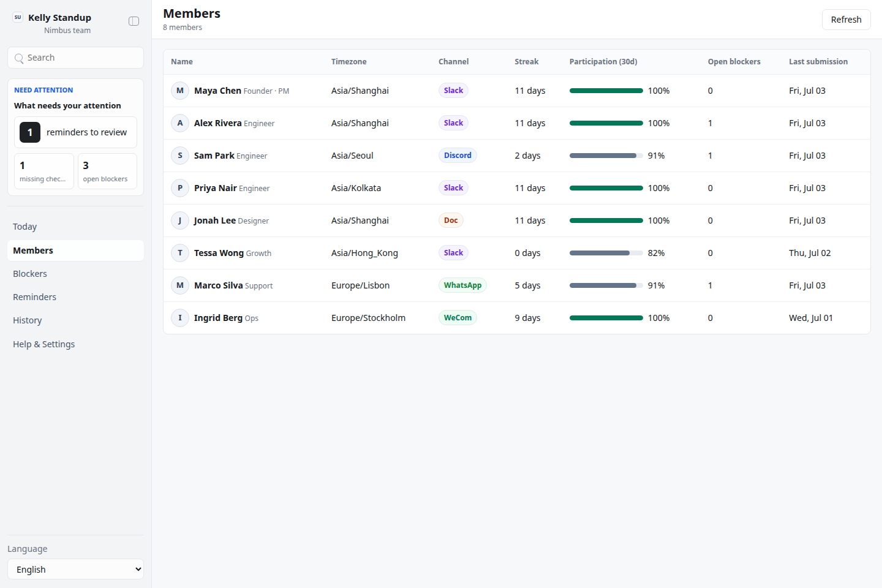The width and height of the screenshot is (882, 588).
Task: Click the 3 open blockers tile
Action: (x=107, y=171)
